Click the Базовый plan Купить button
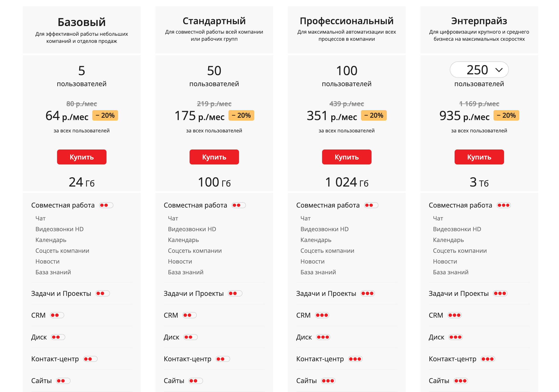 coord(82,157)
